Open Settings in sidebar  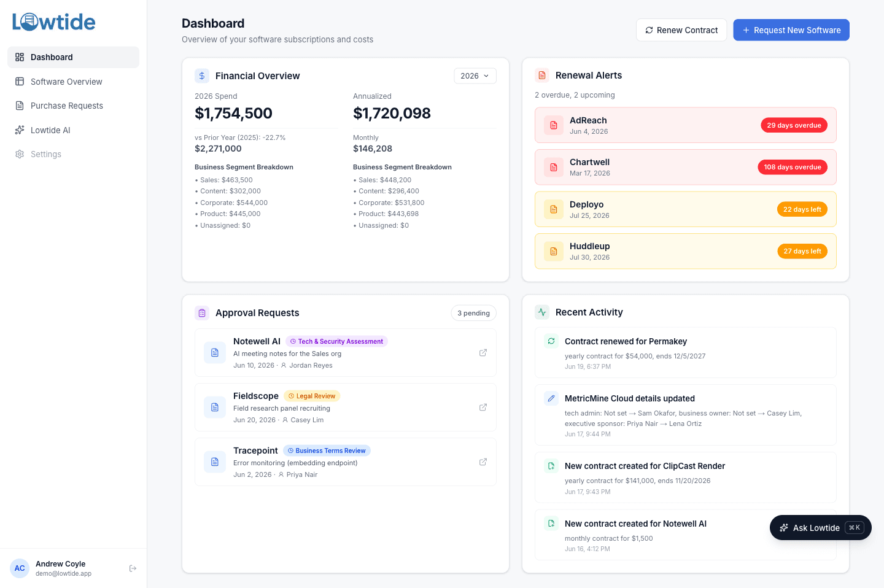point(73,154)
